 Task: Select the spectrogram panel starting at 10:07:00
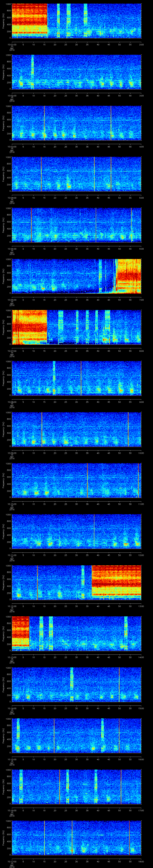click(x=76, y=327)
